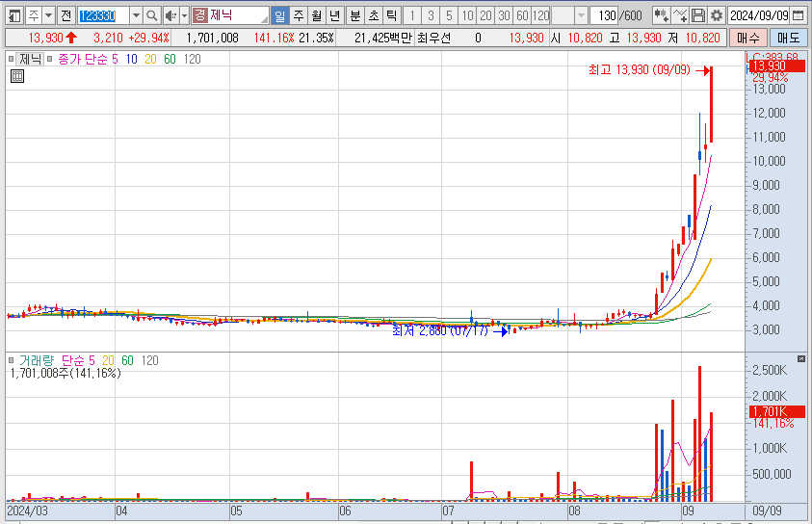Select interval 60

522,15
